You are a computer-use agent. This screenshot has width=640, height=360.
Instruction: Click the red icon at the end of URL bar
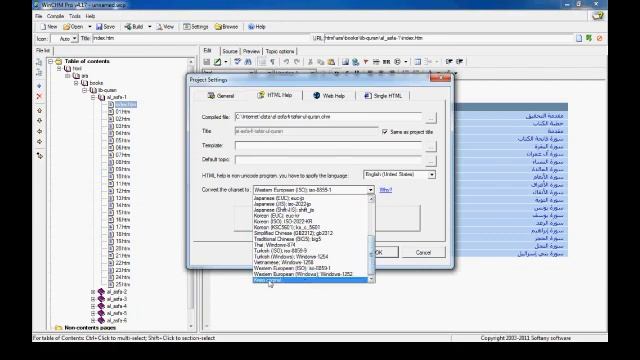click(x=599, y=38)
